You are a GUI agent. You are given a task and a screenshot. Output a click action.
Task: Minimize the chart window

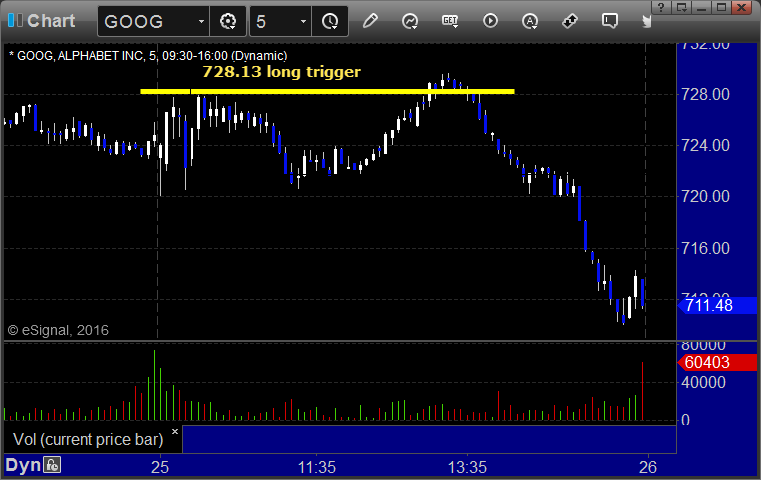tap(702, 7)
